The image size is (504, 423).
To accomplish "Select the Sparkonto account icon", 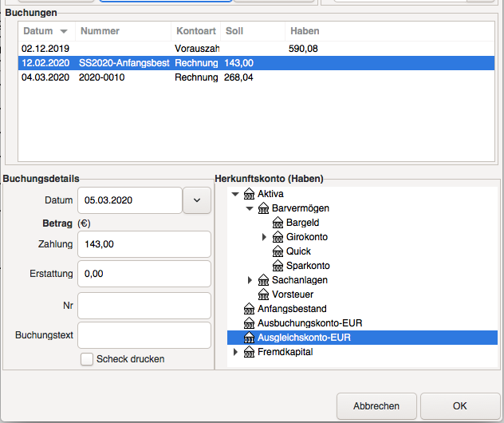I will click(x=278, y=266).
